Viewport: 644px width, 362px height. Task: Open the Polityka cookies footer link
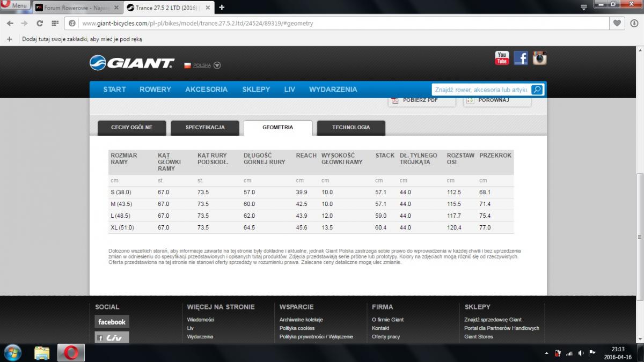297,328
